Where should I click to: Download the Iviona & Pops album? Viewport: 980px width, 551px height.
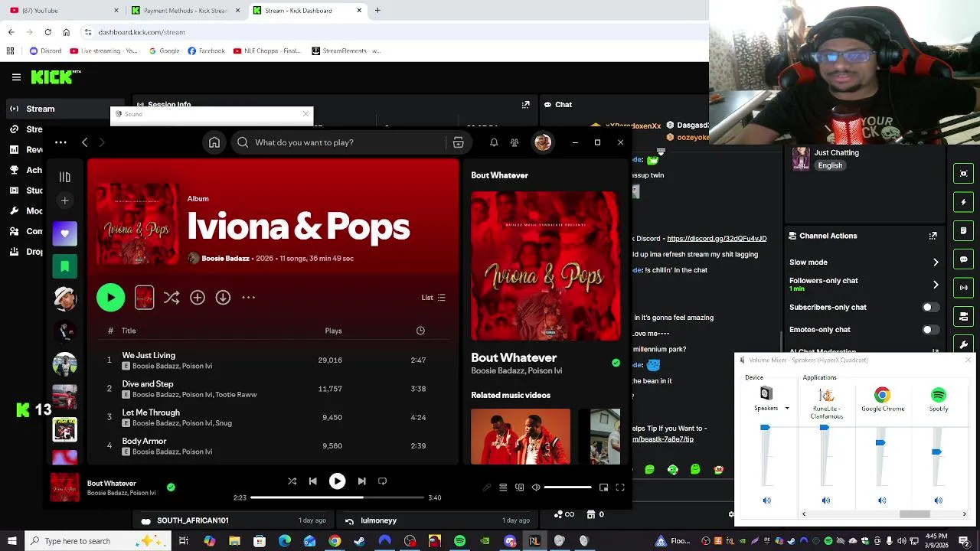coord(223,298)
